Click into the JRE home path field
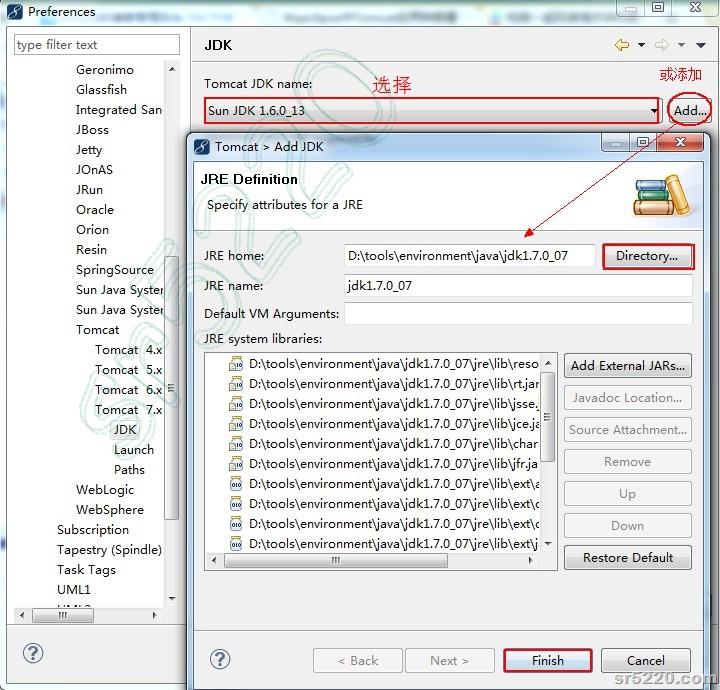Viewport: 720px width, 690px height. (469, 256)
